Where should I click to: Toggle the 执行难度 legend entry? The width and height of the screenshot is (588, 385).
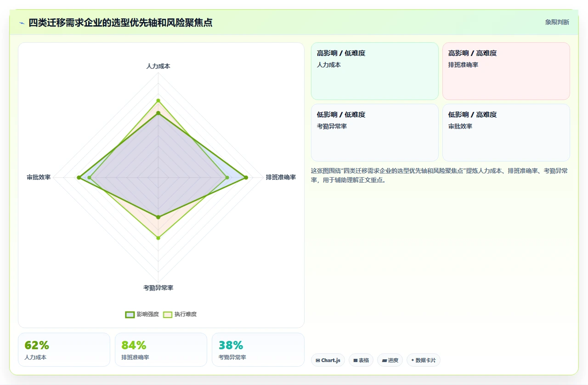[180, 314]
